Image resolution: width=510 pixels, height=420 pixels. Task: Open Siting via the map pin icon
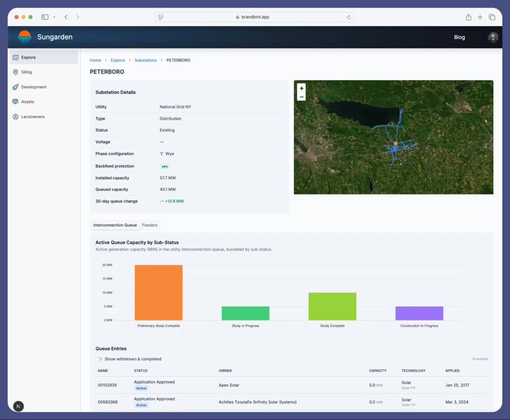16,72
